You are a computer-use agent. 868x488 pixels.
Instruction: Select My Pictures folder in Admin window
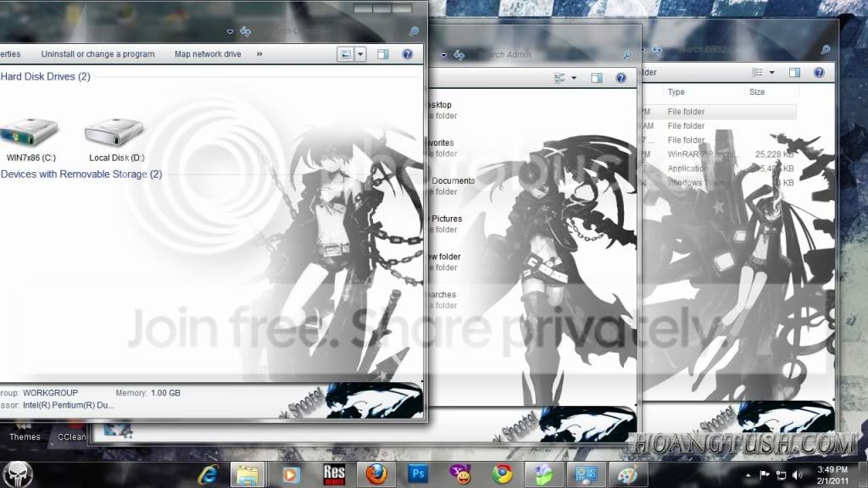[x=446, y=224]
